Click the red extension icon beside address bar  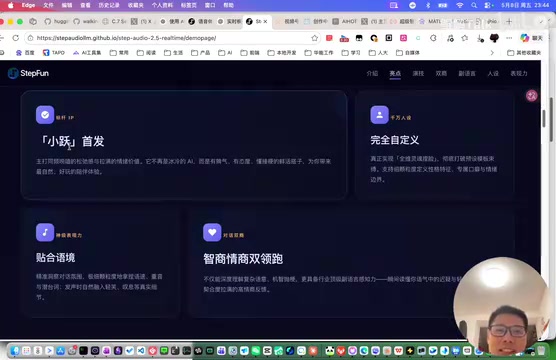pyautogui.click(x=329, y=38)
